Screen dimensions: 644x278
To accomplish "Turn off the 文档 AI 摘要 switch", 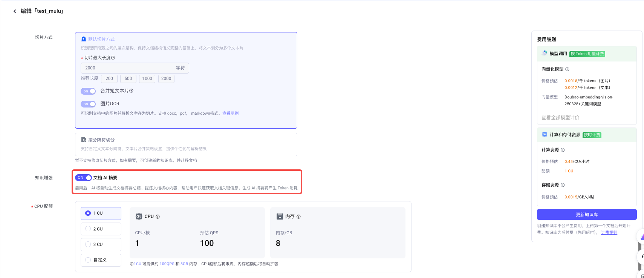I will point(83,178).
